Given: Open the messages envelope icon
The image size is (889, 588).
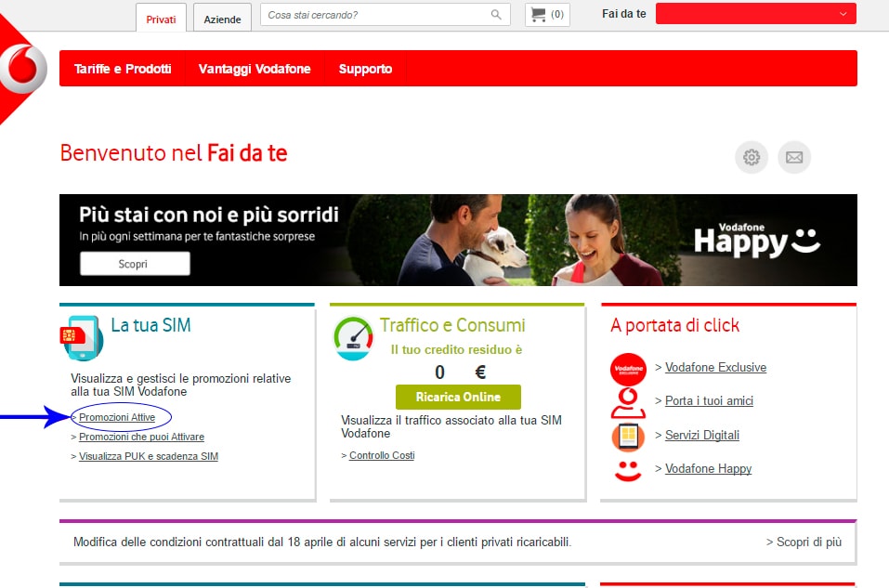Looking at the screenshot, I should 794,157.
